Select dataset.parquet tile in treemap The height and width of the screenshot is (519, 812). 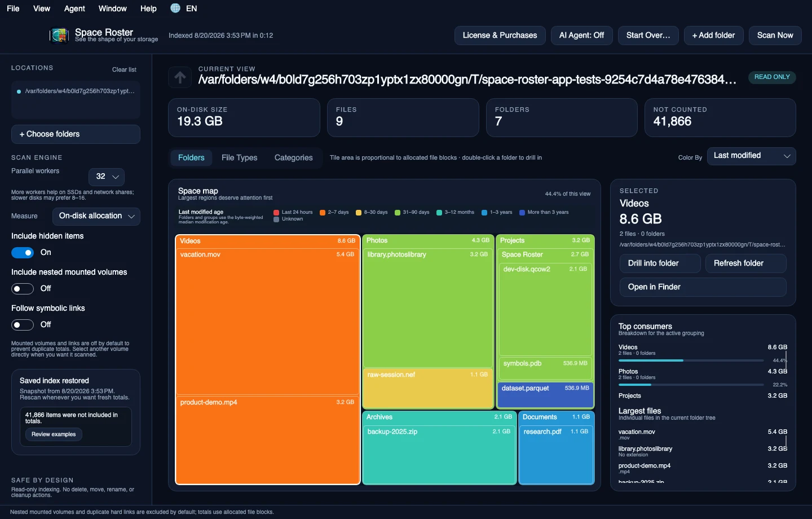545,395
